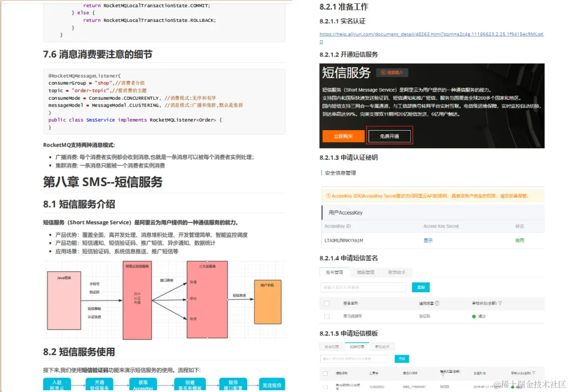Open the 审核状态 filter in the template table

(x=534, y=373)
